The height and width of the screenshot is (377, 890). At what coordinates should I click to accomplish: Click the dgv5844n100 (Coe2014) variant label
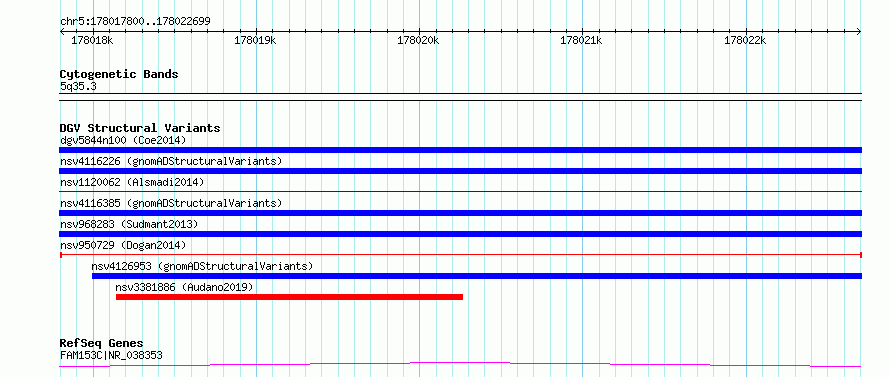point(123,140)
